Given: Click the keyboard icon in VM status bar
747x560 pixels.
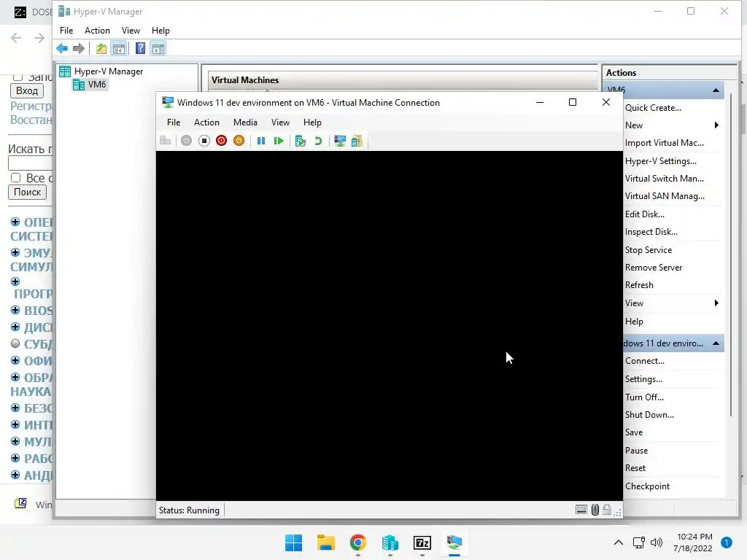Looking at the screenshot, I should point(581,510).
